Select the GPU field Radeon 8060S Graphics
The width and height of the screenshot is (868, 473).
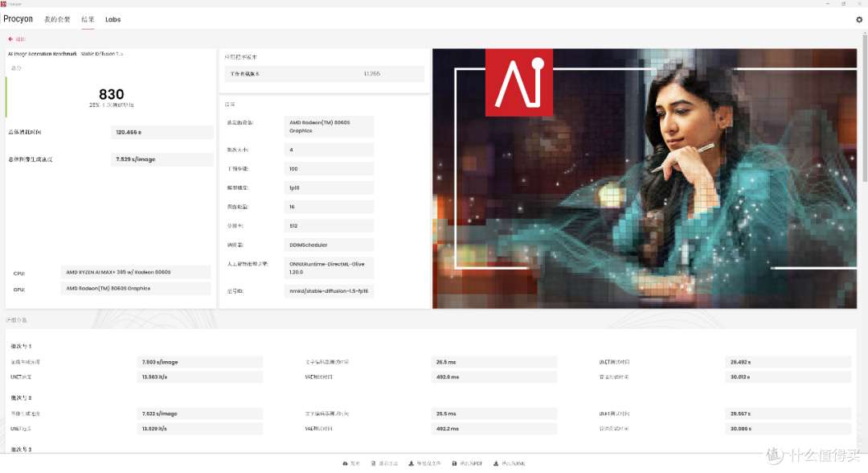point(135,289)
